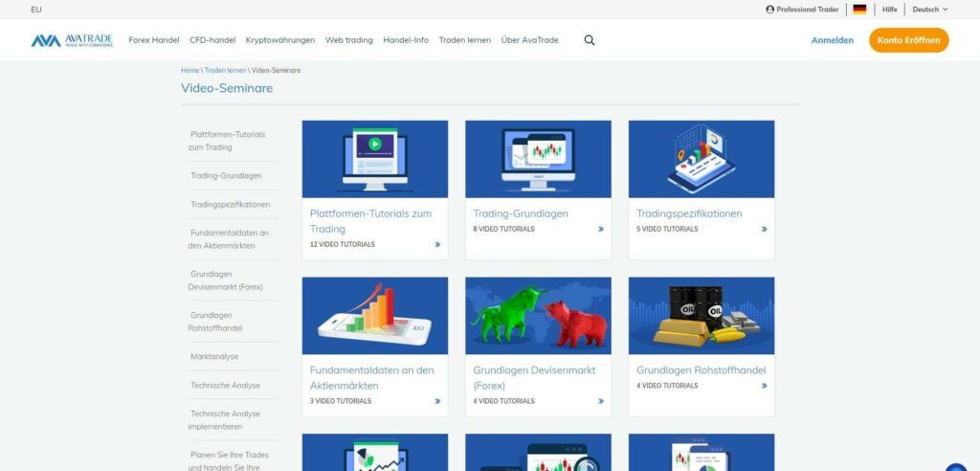Click the 5 VIDEO TUTORIALS text
The height and width of the screenshot is (471, 980).
click(667, 229)
